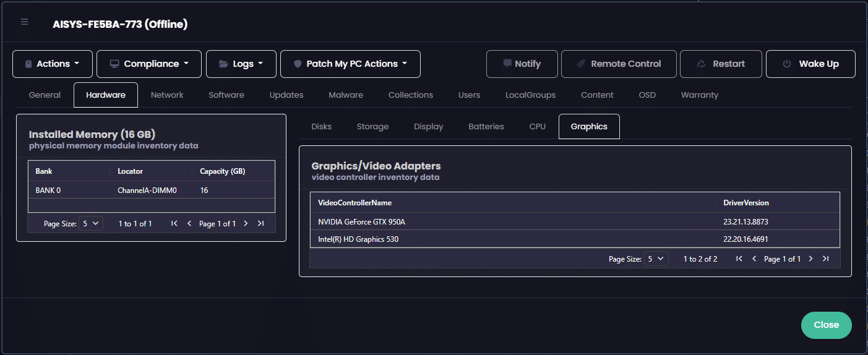Switch to the Network tab
868x355 pixels.
coord(167,95)
